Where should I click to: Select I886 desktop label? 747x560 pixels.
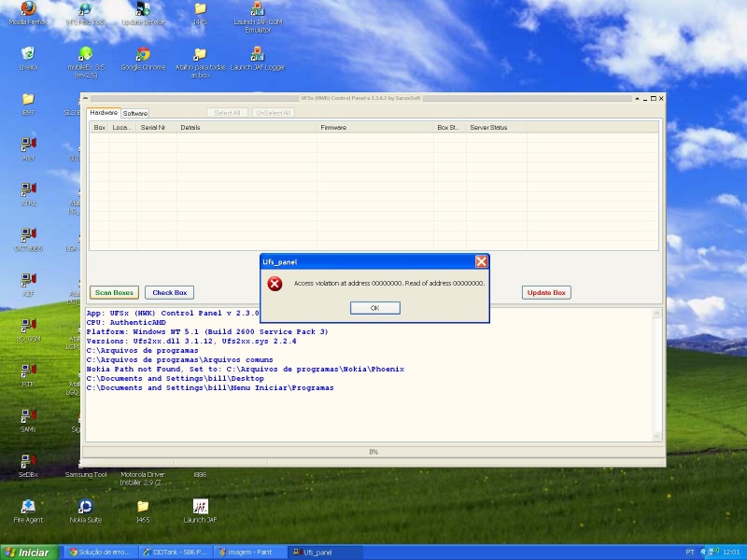click(x=200, y=475)
